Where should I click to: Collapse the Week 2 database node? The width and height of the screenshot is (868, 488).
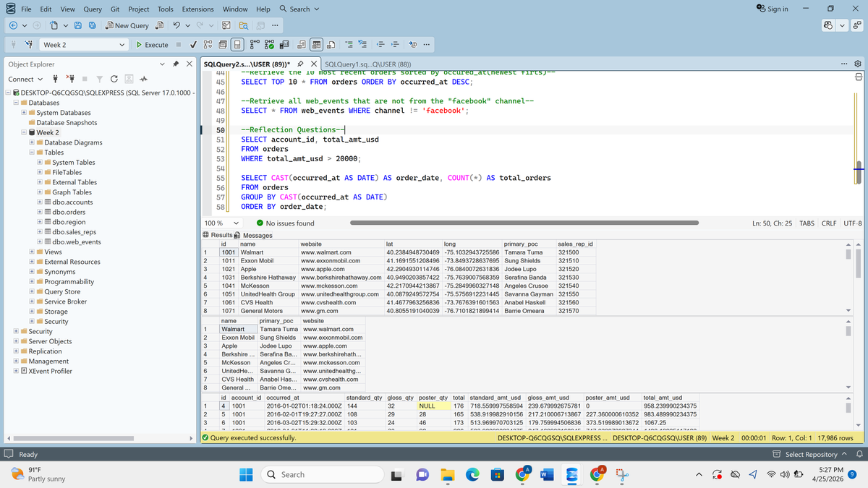(x=24, y=132)
